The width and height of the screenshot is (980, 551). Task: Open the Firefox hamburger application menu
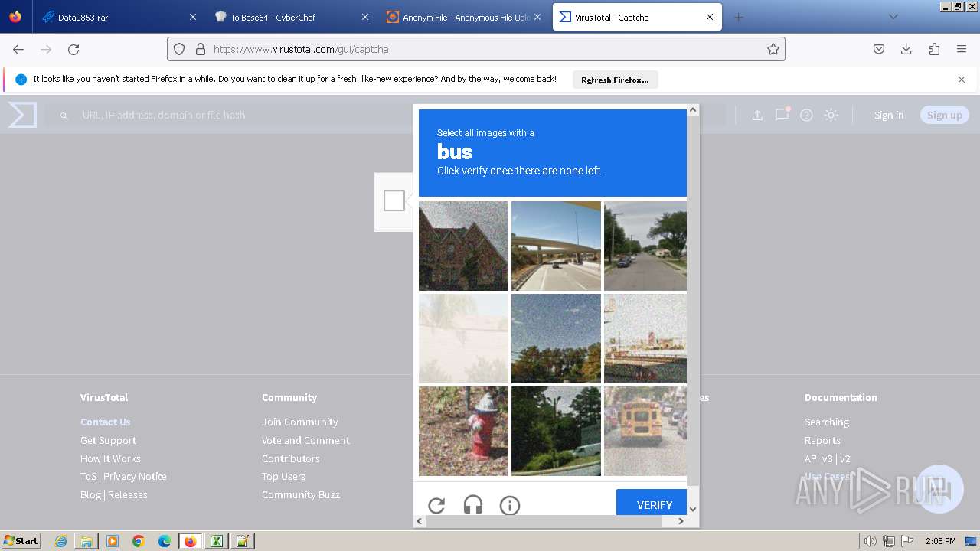(x=962, y=49)
